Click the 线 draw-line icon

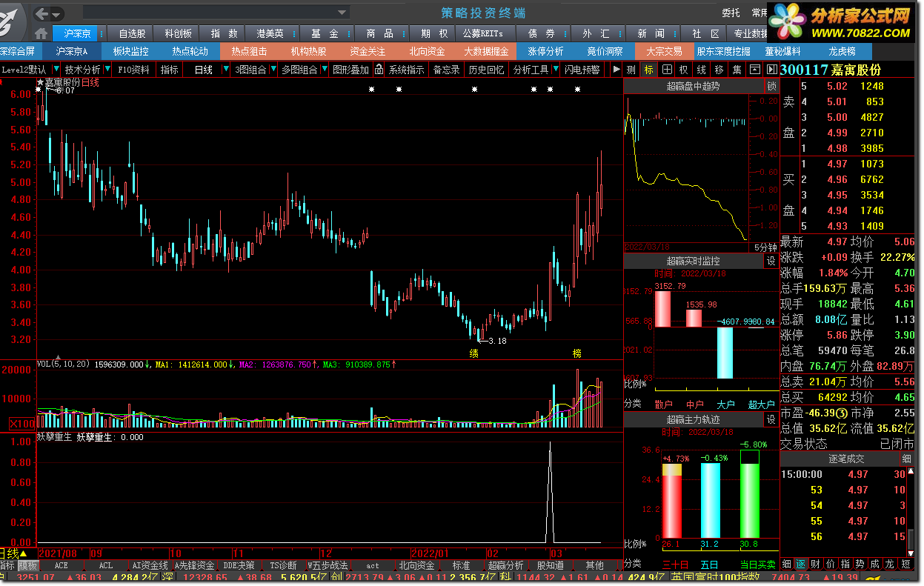702,70
